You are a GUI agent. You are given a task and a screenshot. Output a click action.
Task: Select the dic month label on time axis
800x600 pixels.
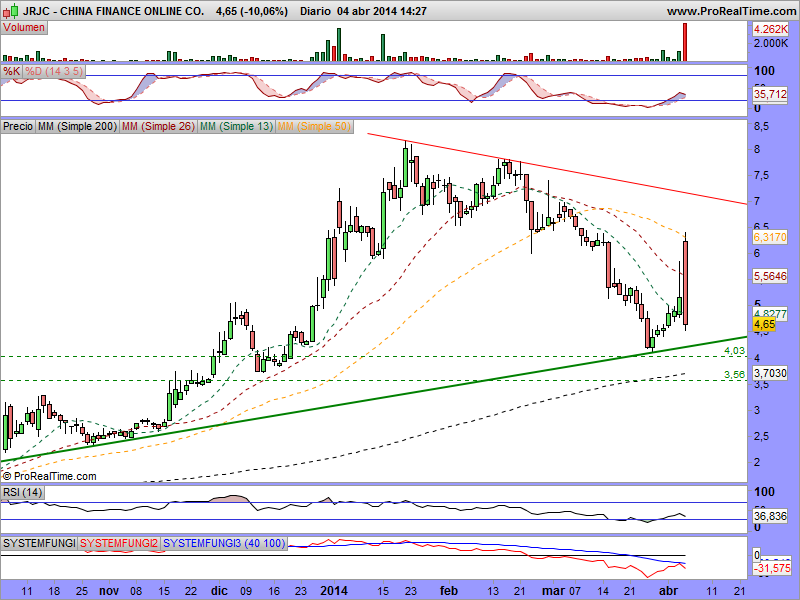coord(219,591)
